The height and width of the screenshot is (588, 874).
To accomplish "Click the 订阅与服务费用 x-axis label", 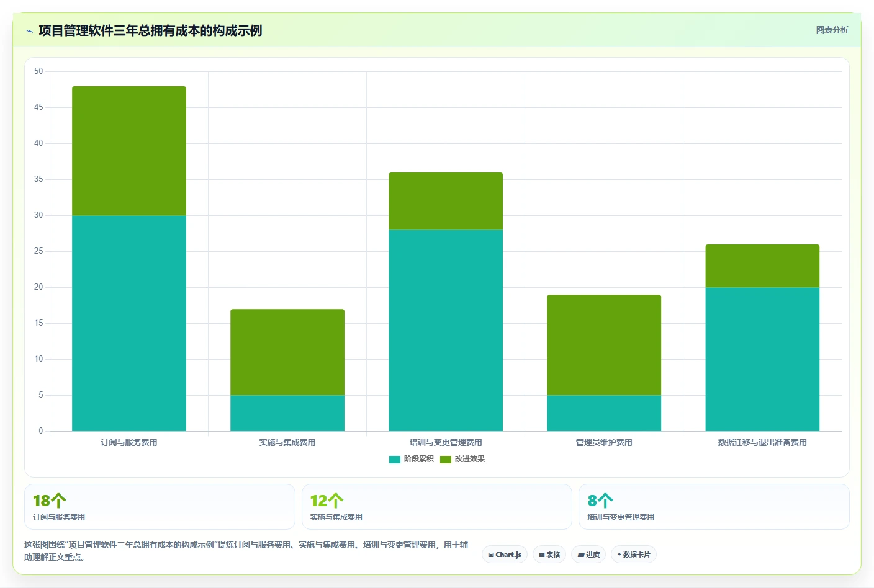I will click(129, 442).
